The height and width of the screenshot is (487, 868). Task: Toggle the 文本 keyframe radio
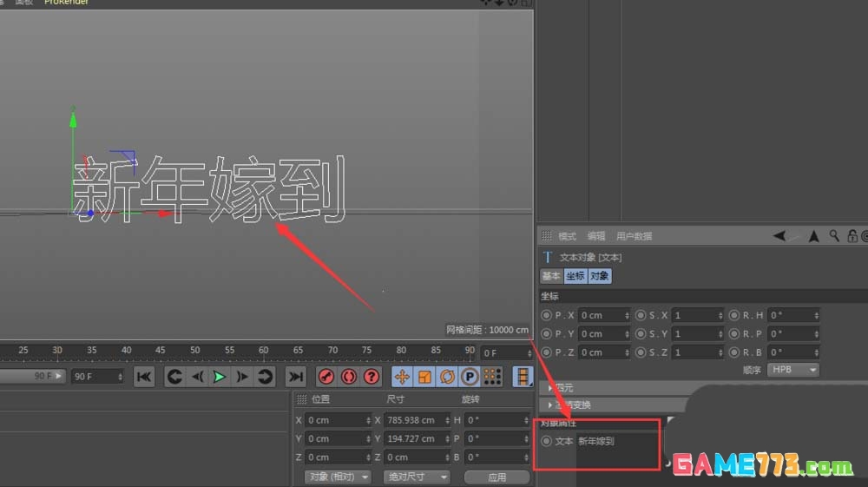tap(546, 441)
